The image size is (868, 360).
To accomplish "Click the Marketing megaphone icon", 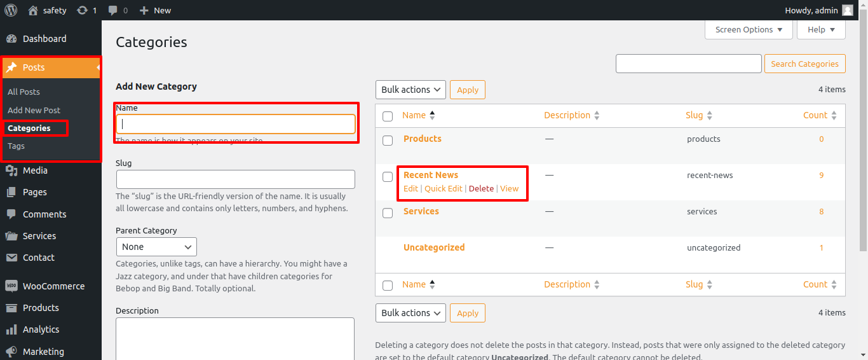I will 11,352.
